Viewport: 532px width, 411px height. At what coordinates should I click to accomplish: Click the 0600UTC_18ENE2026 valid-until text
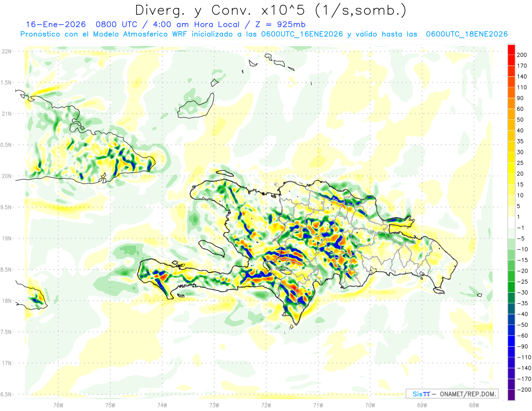click(x=466, y=34)
